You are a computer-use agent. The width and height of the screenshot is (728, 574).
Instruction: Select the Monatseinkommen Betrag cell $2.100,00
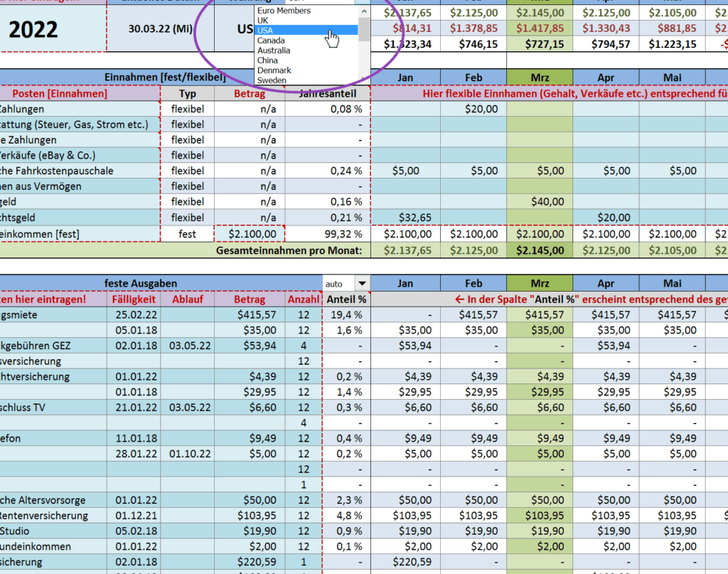tap(249, 234)
